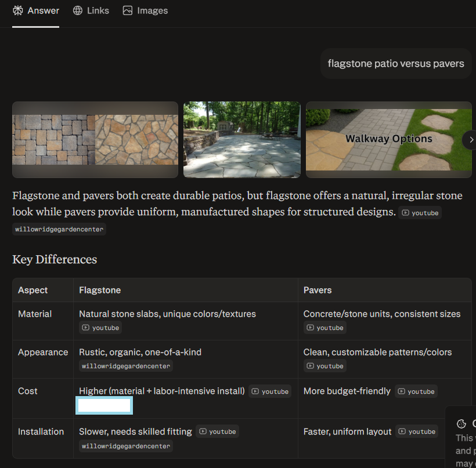The width and height of the screenshot is (476, 468).
Task: Click willowridgegardencenter source below summary paragraph
Action: (59, 229)
